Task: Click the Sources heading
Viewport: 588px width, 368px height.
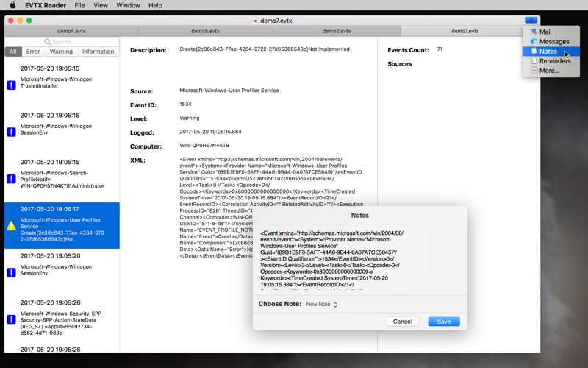Action: tap(399, 64)
